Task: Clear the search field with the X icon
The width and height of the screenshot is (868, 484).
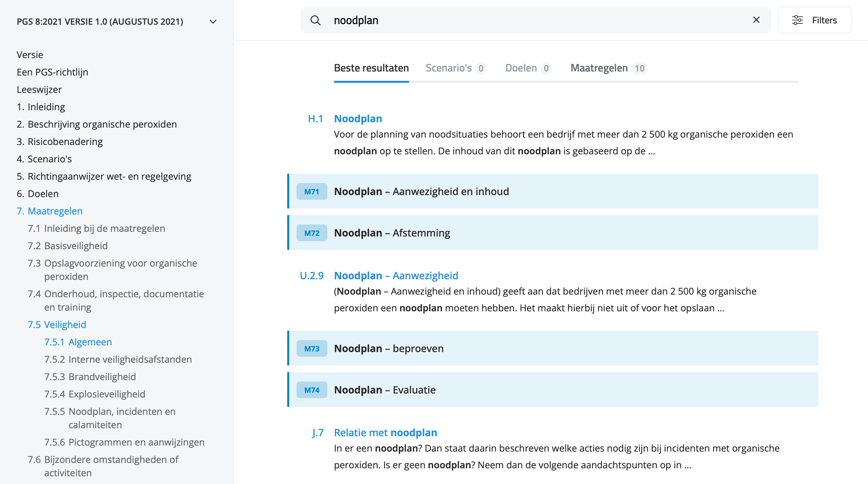Action: tap(756, 20)
